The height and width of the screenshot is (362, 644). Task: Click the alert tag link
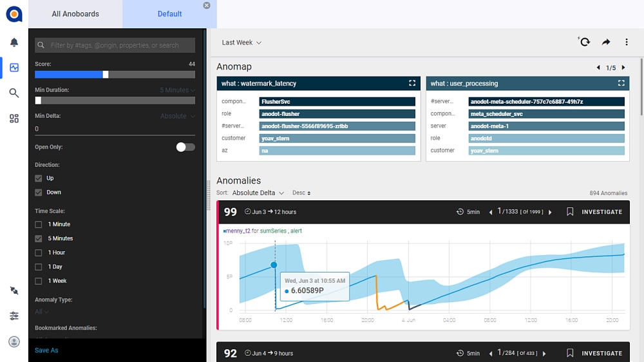pyautogui.click(x=296, y=231)
